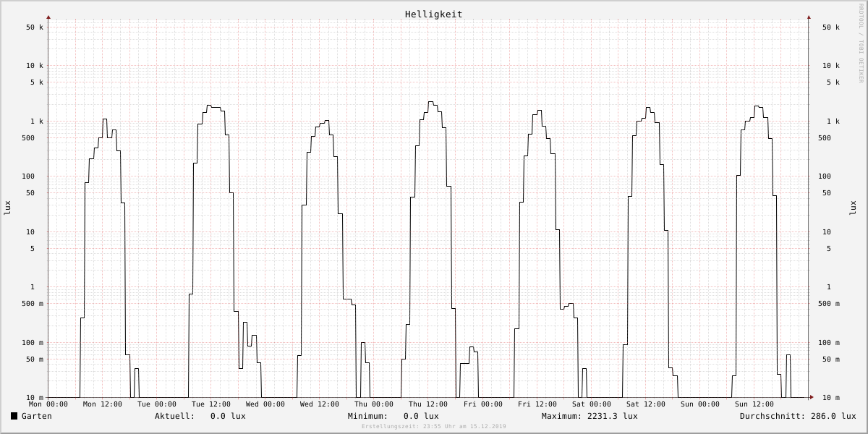
Task: Click the 5 k label on left axis
Action: point(37,82)
